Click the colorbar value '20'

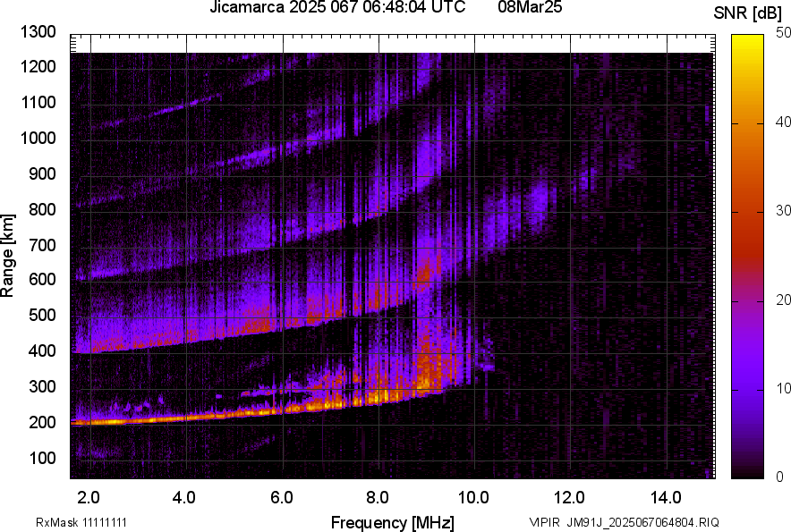tap(783, 300)
